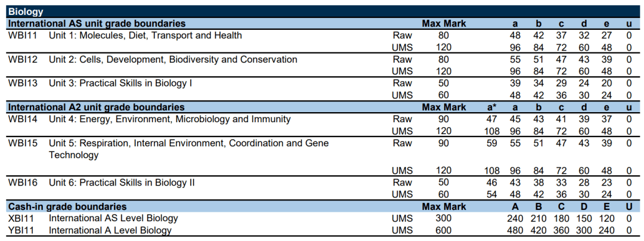This screenshot has height=241, width=644.
Task: Select the XBI11 qualification code
Action: [x=23, y=218]
